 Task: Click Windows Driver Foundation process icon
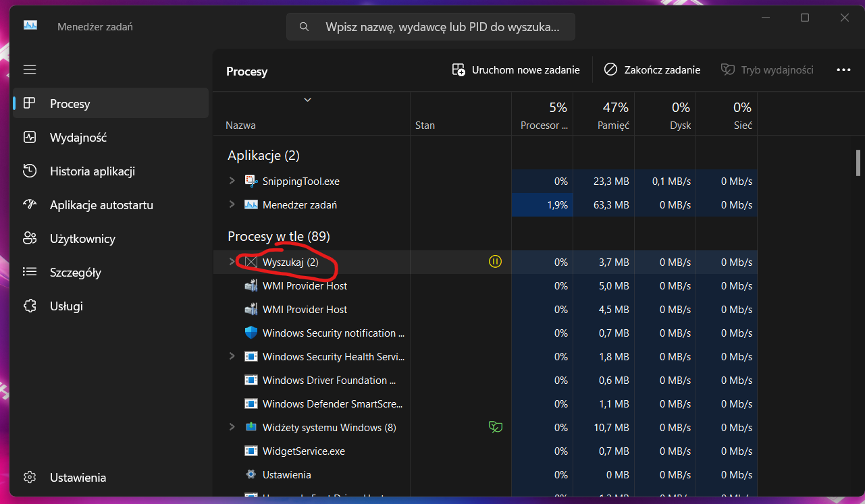pos(251,380)
